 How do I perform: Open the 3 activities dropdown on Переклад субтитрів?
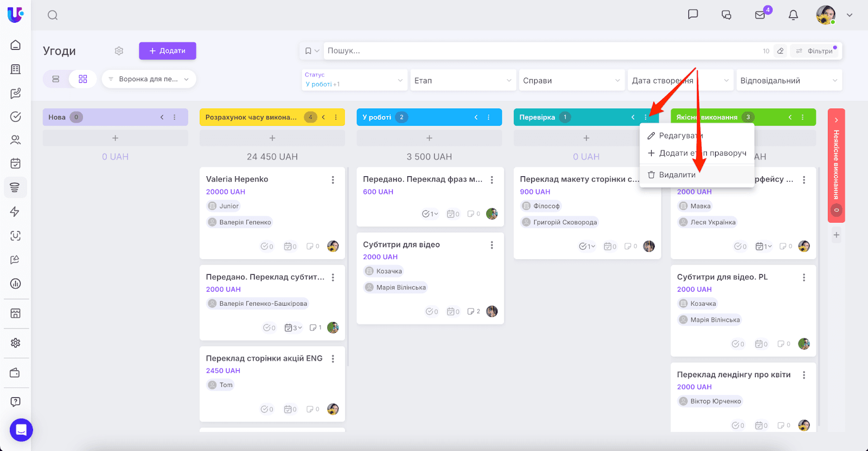pyautogui.click(x=293, y=328)
